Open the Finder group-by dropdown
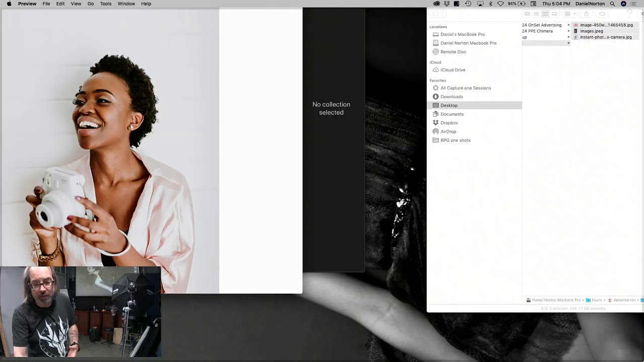 pyautogui.click(x=570, y=14)
